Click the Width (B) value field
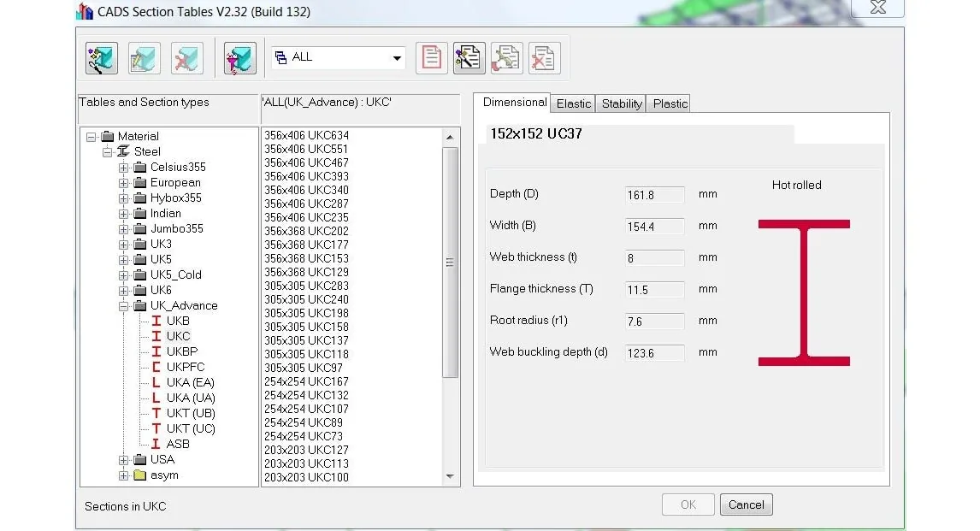The width and height of the screenshot is (980, 531). click(654, 226)
